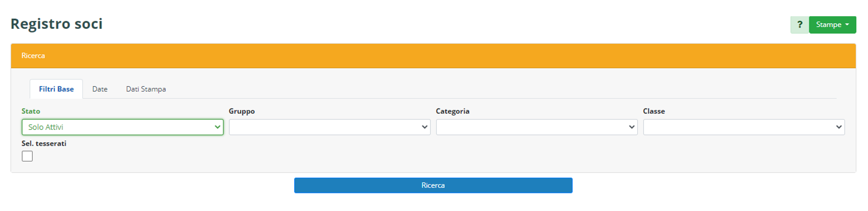Viewport: 868px width, 211px height.
Task: Click the Classe field label
Action: click(654, 111)
